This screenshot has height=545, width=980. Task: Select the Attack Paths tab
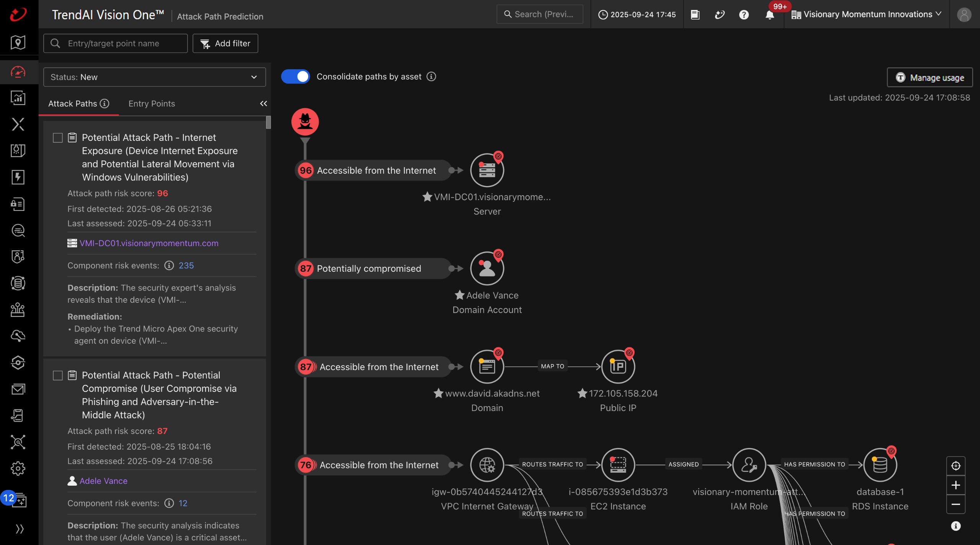[x=73, y=104]
